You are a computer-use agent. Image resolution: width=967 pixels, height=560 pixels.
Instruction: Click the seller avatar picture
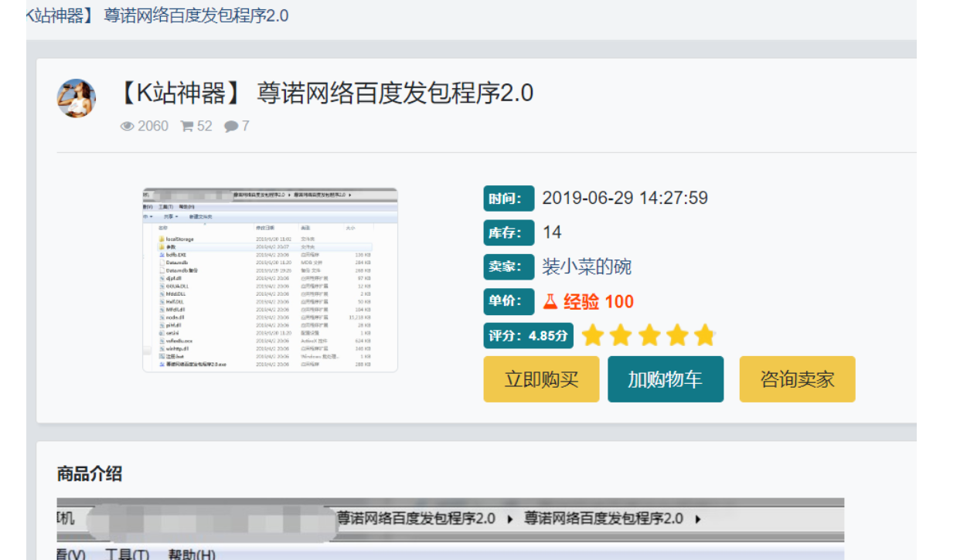pyautogui.click(x=77, y=98)
